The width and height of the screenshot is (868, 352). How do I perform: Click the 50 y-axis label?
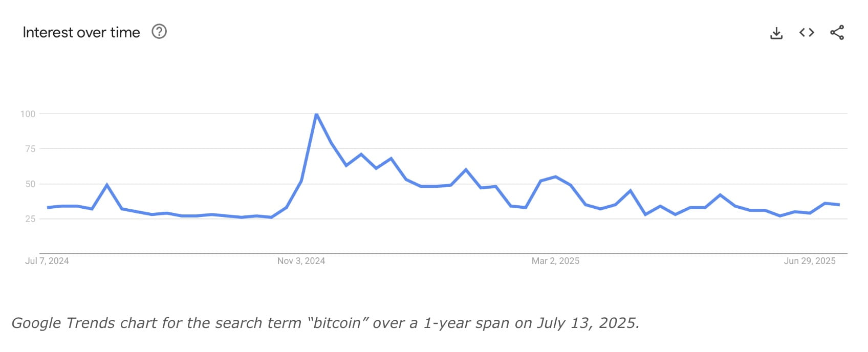coord(30,184)
